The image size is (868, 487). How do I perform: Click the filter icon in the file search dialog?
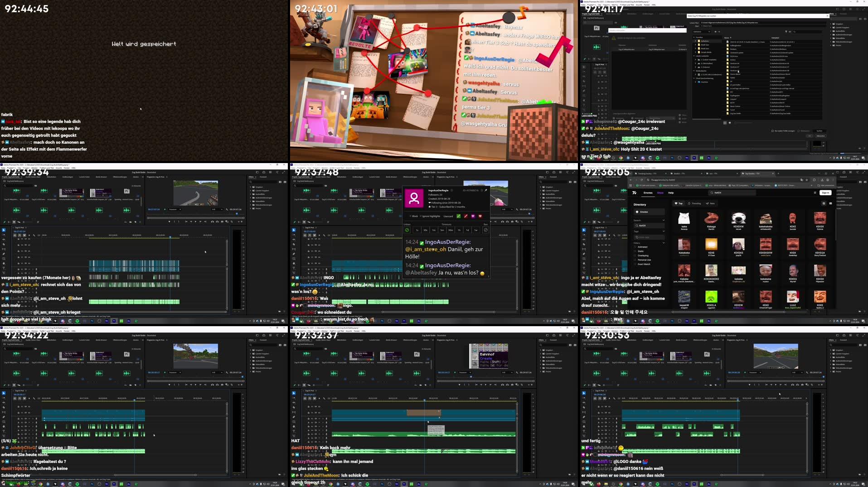[x=786, y=31]
